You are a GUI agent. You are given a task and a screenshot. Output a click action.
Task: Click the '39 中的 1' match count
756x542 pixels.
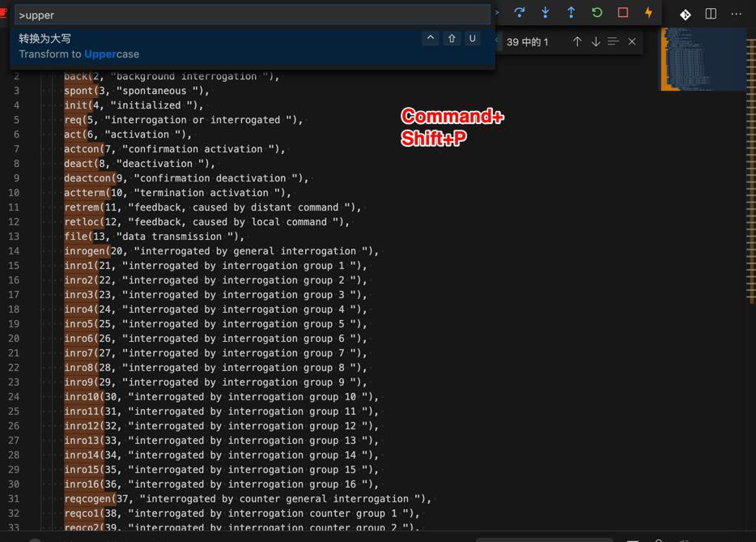528,42
